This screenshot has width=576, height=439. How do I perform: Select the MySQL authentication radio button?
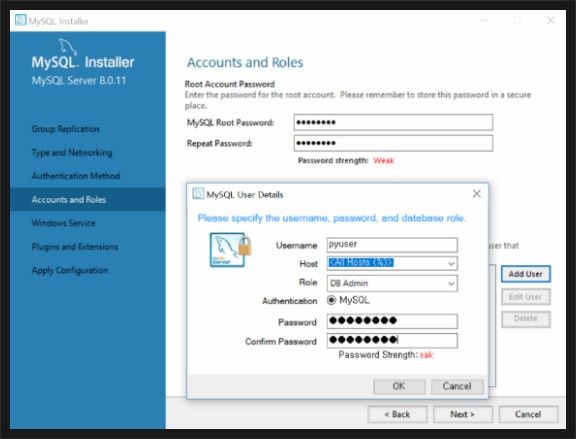tap(331, 300)
